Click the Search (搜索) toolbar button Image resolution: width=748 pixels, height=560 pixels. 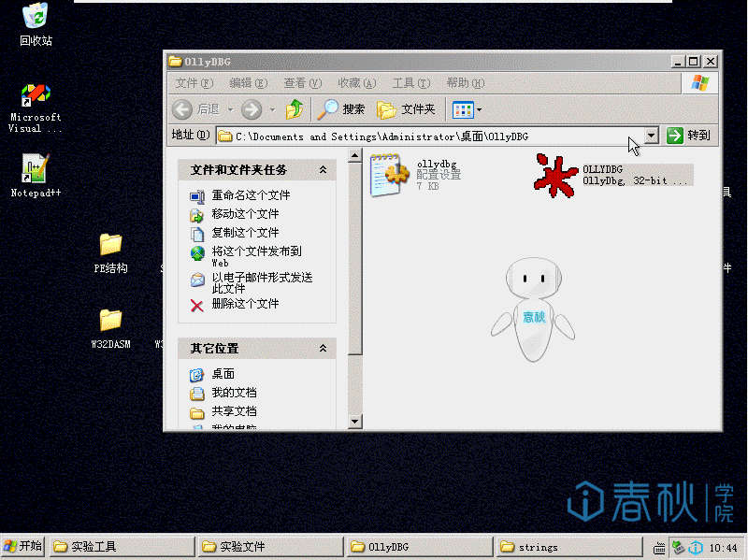(341, 109)
